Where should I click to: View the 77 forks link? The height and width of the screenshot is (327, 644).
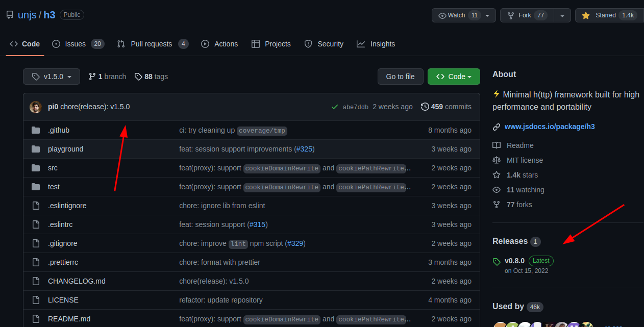(x=519, y=205)
